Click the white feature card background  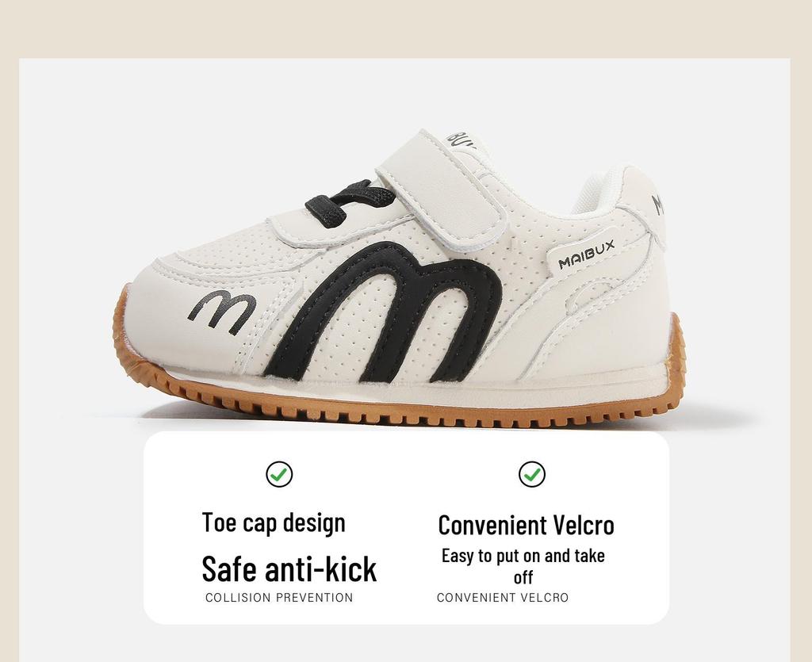(407, 528)
